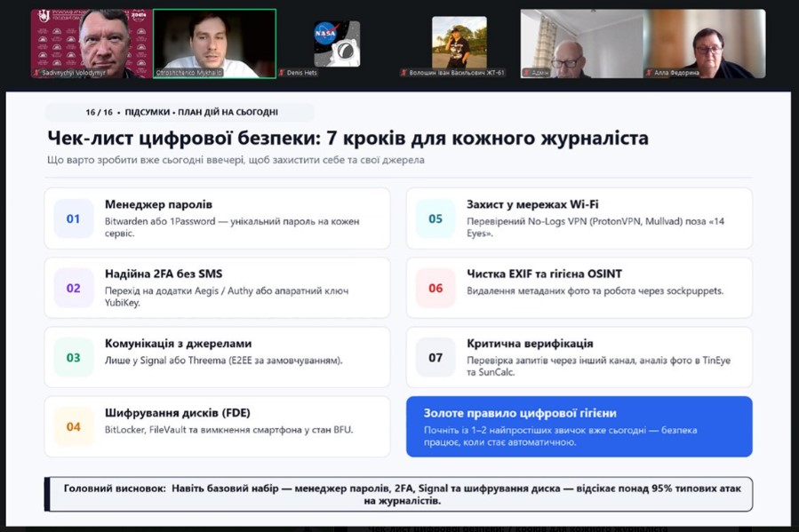This screenshot has height=532, width=799.
Task: Click the heading 'Менеджер паролів'
Action: tap(158, 204)
